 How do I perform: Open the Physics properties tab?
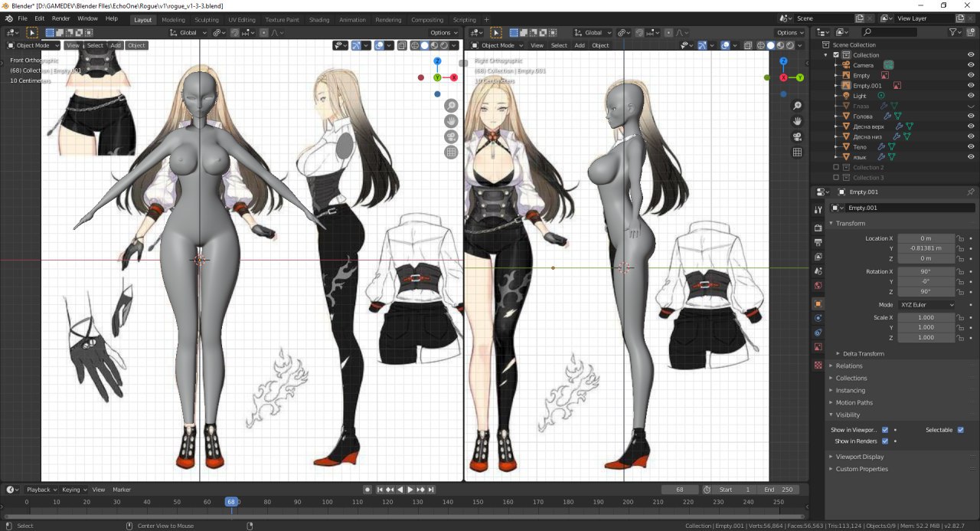coord(818,318)
